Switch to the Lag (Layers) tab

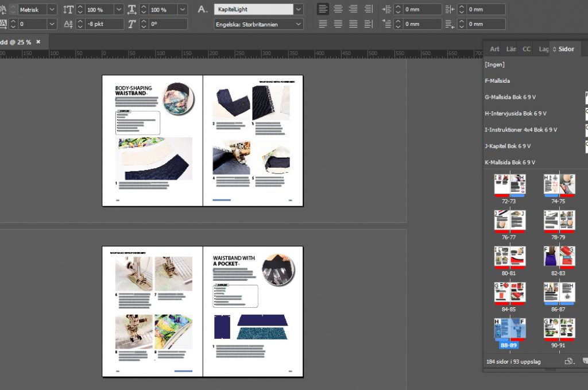(x=543, y=49)
